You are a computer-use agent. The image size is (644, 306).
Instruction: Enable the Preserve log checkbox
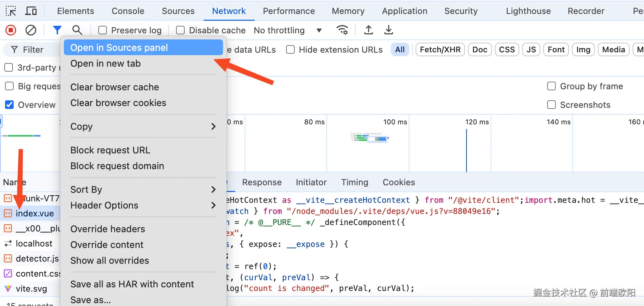103,30
